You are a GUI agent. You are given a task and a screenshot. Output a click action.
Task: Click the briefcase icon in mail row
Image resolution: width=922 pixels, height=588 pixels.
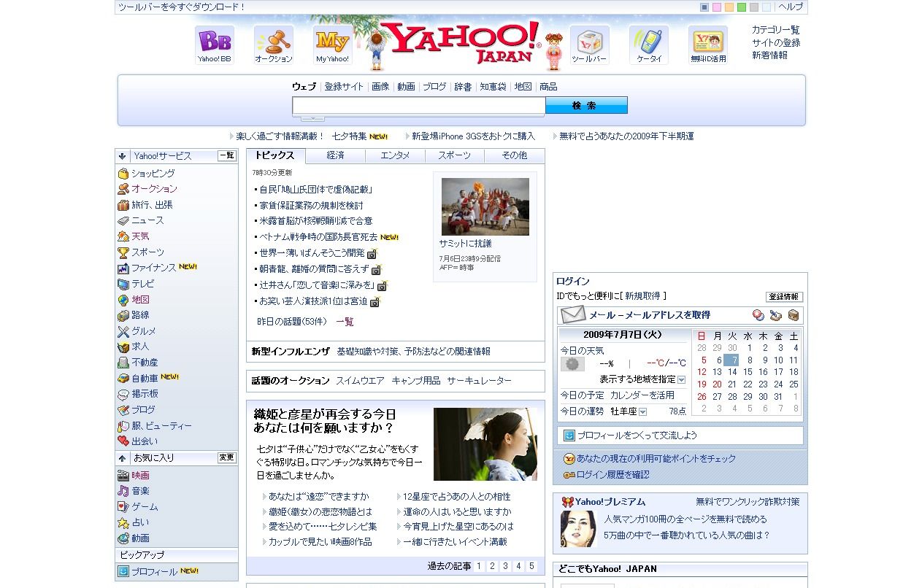(x=794, y=315)
